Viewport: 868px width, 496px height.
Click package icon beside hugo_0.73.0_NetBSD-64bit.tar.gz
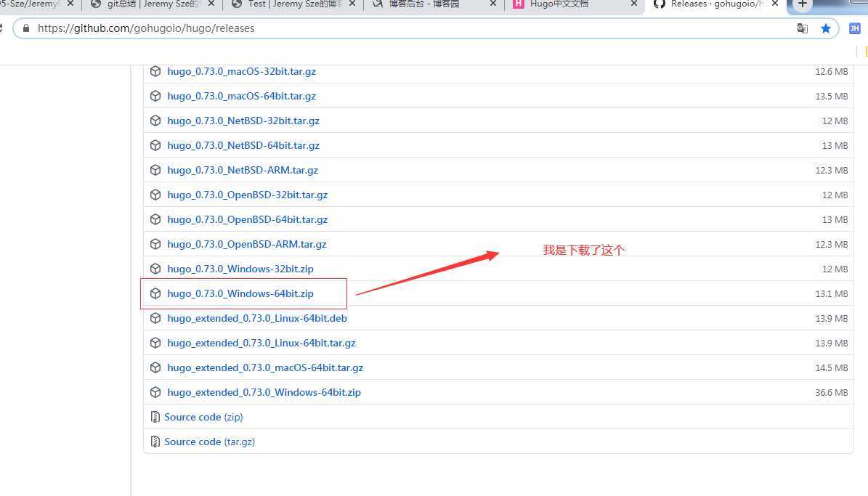point(155,145)
